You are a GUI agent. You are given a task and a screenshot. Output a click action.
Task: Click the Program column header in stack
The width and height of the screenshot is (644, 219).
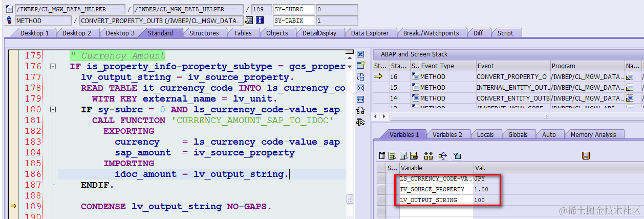587,66
